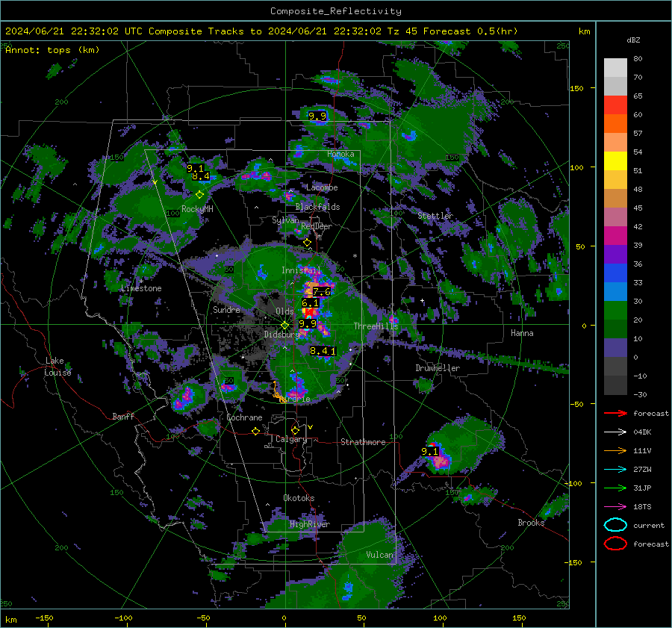Click the dBZ legend heading
672x628 pixels.
633,40
